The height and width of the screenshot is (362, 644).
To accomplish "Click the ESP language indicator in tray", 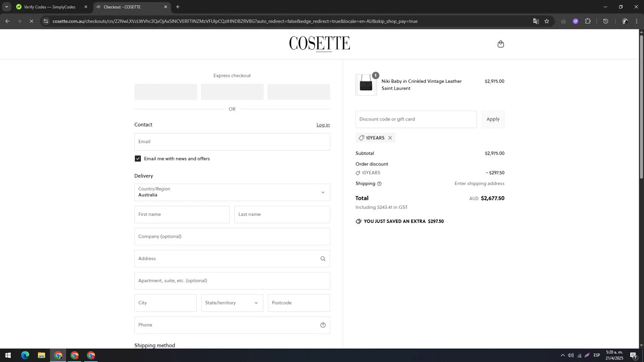I will [x=597, y=355].
